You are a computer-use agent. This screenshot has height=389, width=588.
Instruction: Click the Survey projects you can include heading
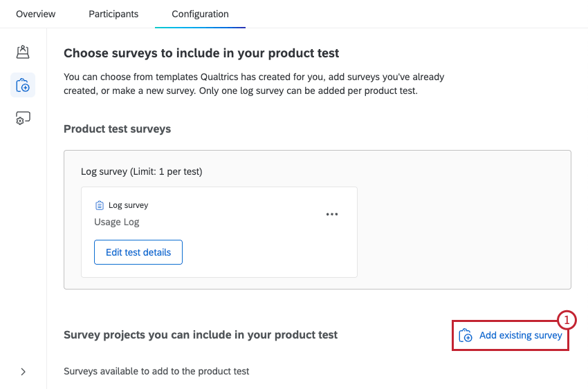point(201,335)
